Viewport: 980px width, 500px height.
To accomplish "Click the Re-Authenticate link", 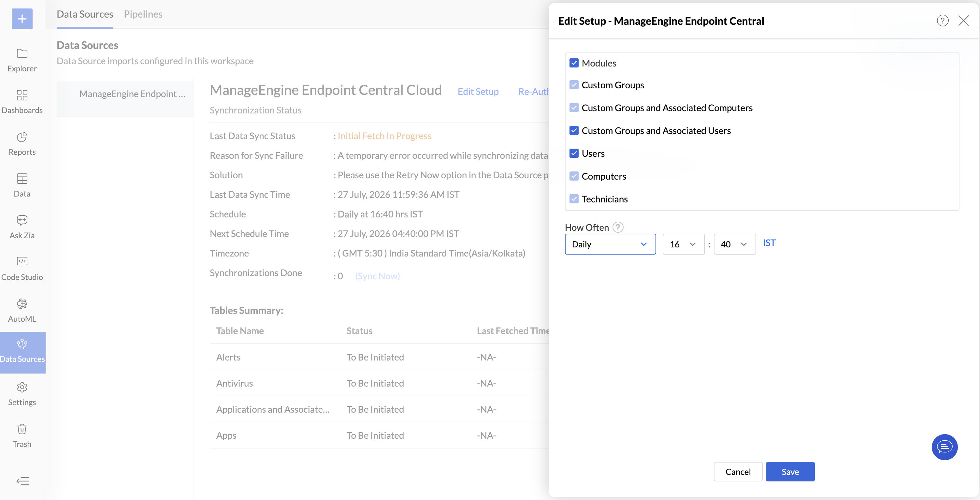I will point(533,91).
